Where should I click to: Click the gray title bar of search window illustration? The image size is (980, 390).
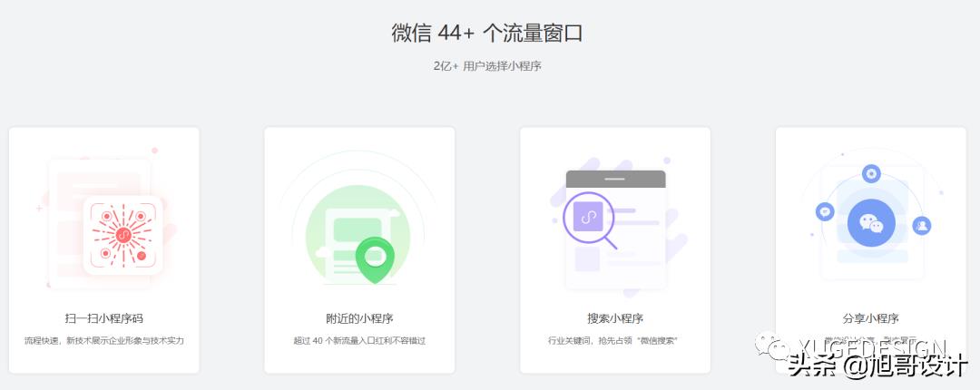tap(615, 180)
